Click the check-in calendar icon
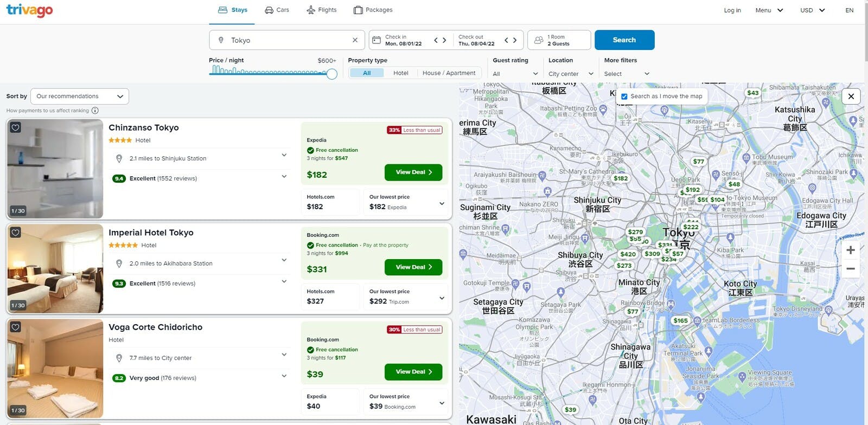The image size is (868, 425). point(376,40)
